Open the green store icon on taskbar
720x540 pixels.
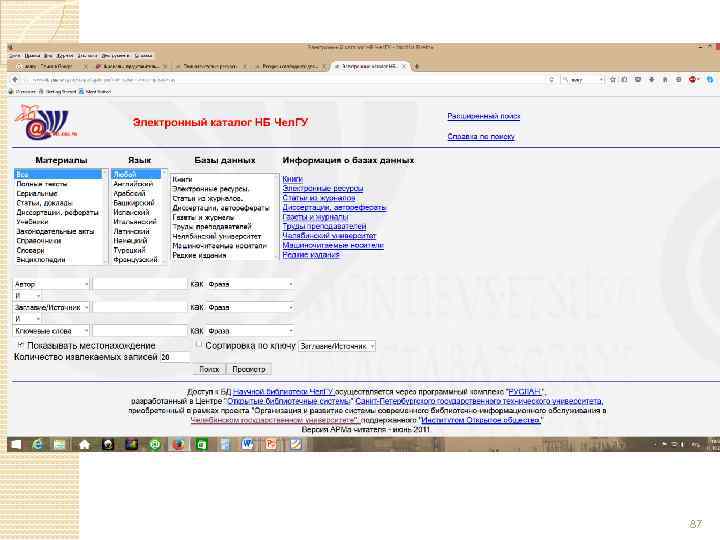201,444
